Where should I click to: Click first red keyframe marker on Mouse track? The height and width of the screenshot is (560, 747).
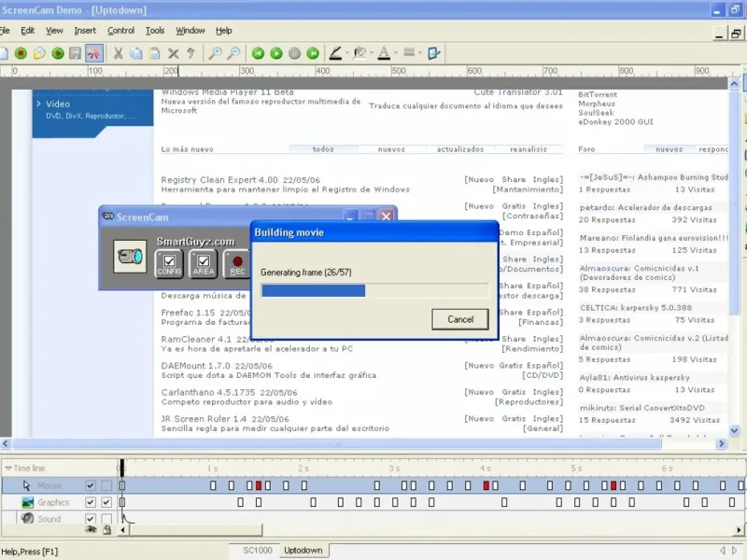click(x=259, y=485)
